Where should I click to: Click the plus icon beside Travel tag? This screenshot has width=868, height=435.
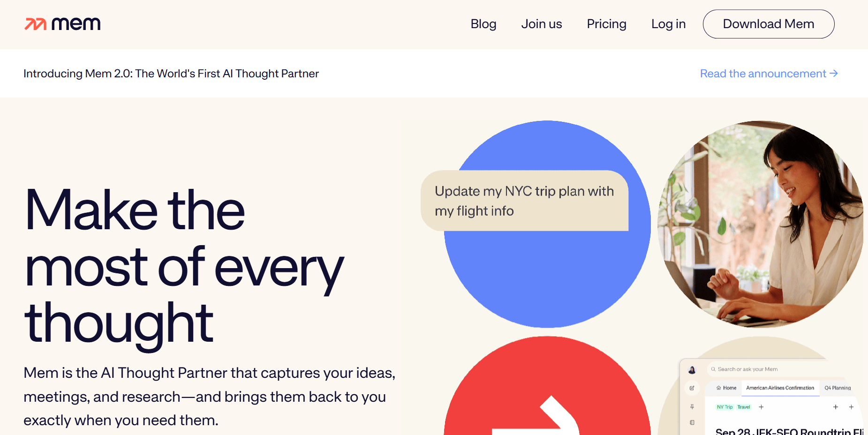coord(761,407)
